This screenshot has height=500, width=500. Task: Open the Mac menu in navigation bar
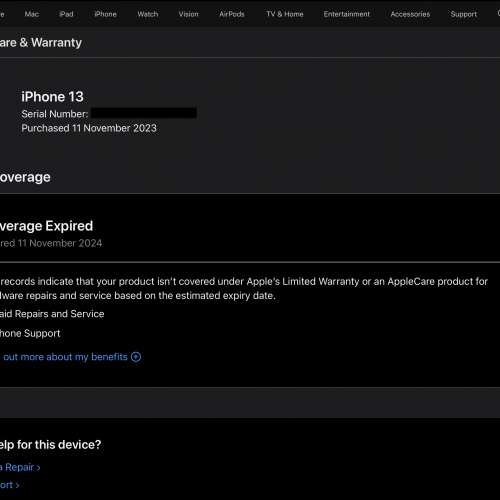[x=32, y=14]
